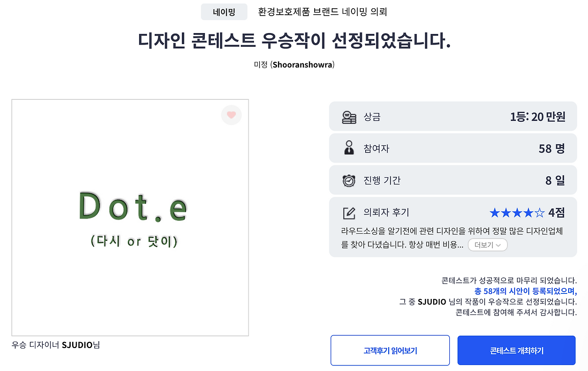Open 고객후기 읽어보기
The width and height of the screenshot is (588, 371).
tap(390, 350)
